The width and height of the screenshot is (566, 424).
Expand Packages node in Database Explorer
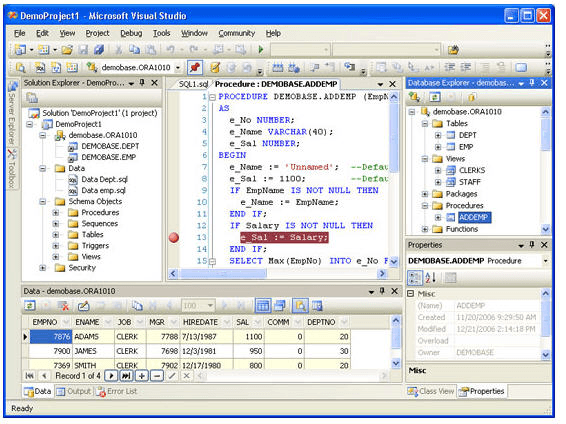point(425,194)
